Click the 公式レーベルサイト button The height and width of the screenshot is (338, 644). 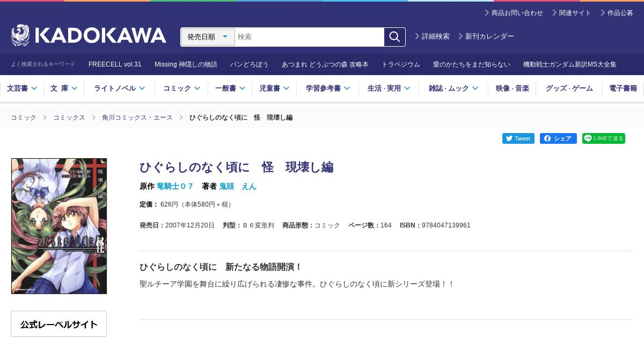[x=59, y=324]
